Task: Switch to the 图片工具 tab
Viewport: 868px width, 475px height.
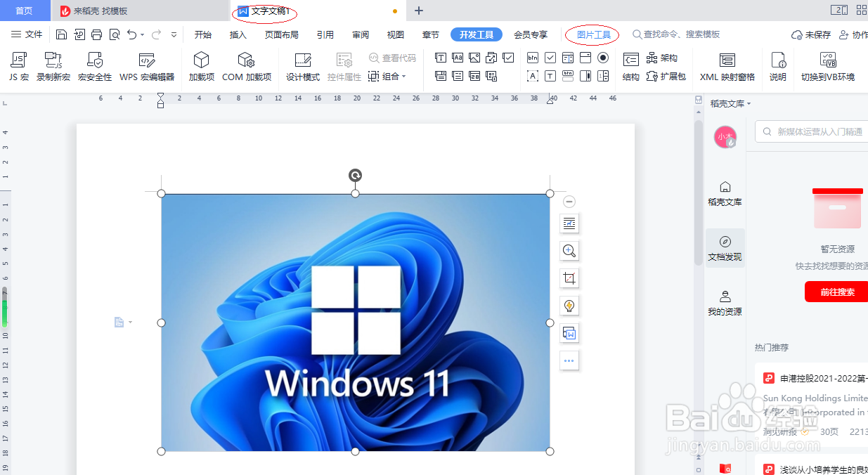Action: pos(593,34)
